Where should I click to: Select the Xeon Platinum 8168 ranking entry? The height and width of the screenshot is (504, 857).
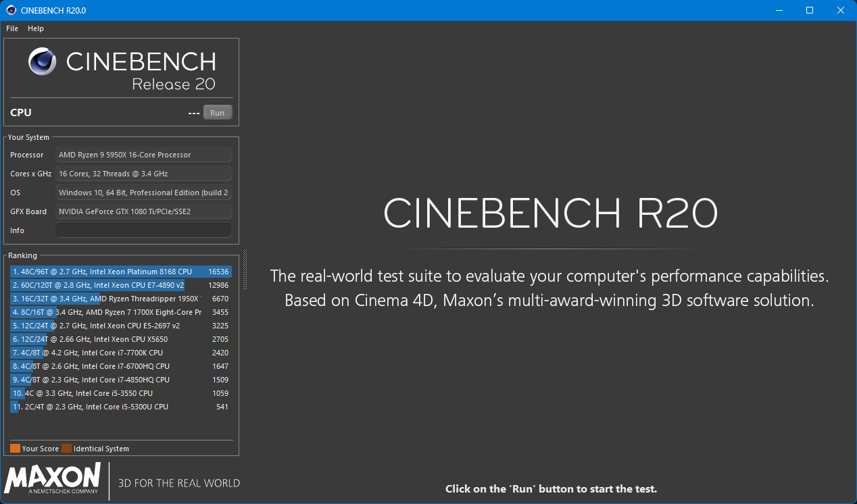coord(120,272)
